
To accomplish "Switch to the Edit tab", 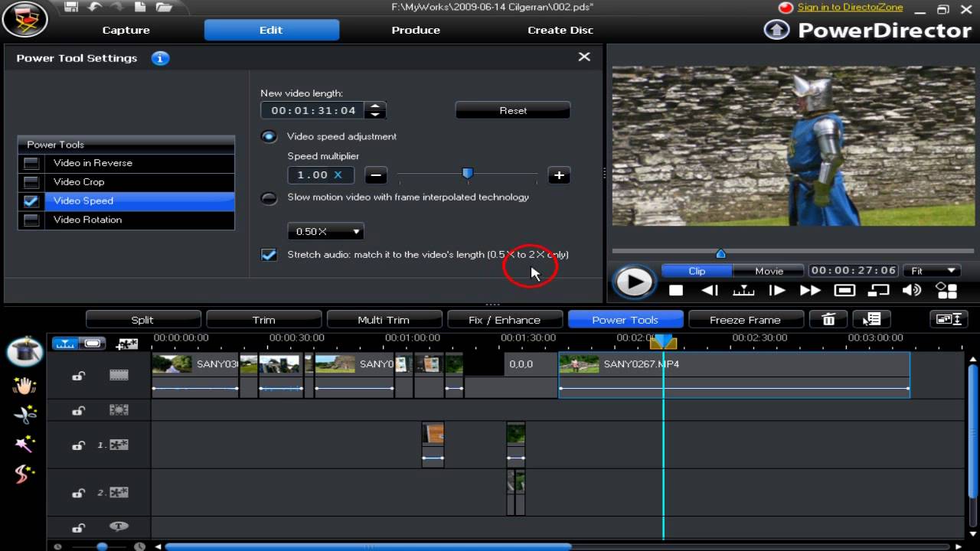I will click(x=271, y=30).
